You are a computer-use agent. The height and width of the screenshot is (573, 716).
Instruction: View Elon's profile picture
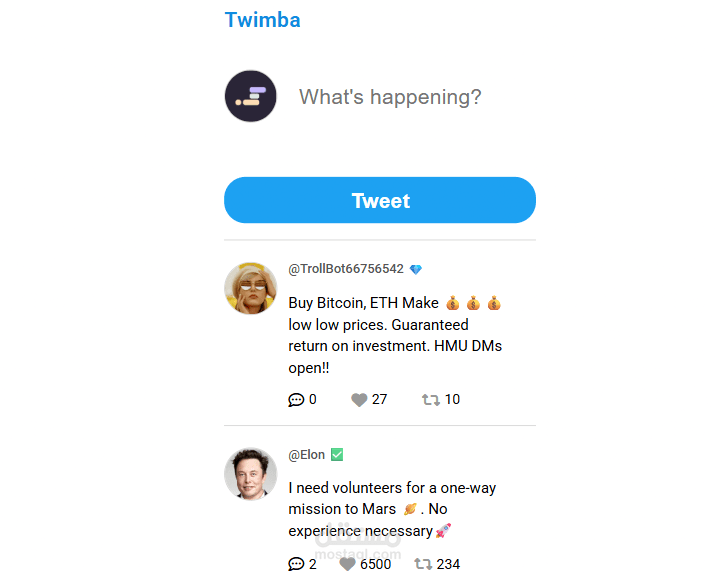[x=251, y=473]
